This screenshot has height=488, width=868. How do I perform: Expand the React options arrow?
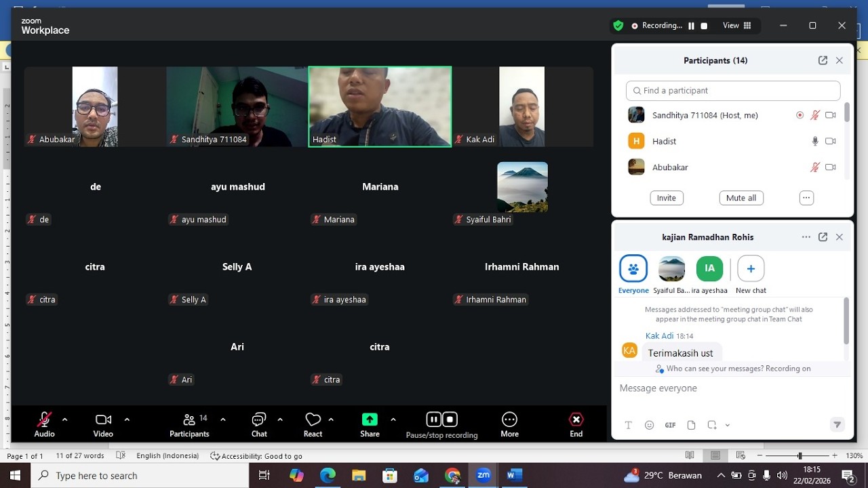click(331, 420)
